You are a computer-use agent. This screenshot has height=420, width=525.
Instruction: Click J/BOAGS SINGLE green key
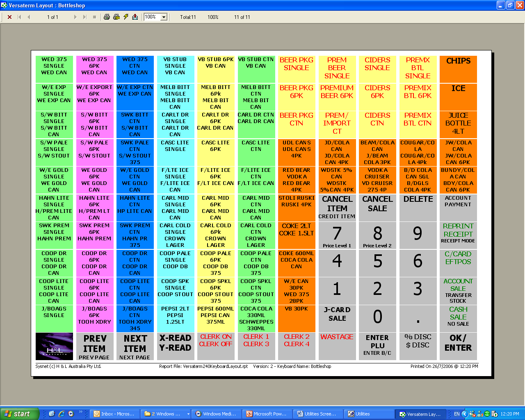tap(54, 318)
